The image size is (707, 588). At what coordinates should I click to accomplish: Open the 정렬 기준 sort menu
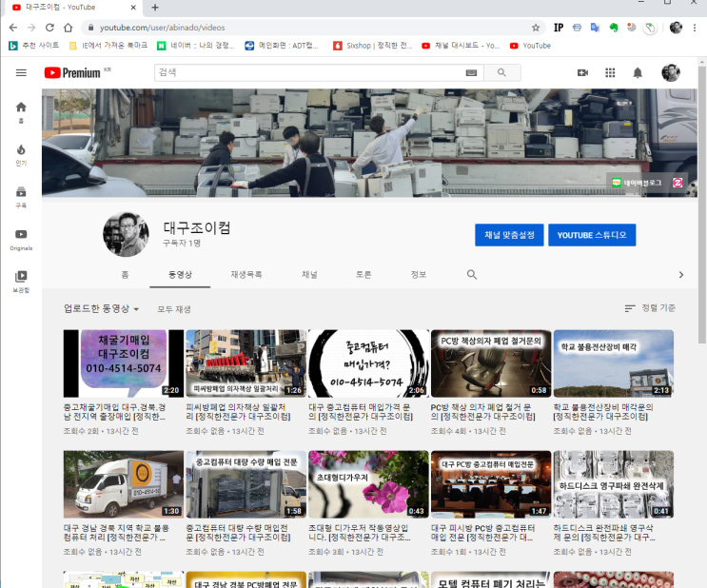650,308
